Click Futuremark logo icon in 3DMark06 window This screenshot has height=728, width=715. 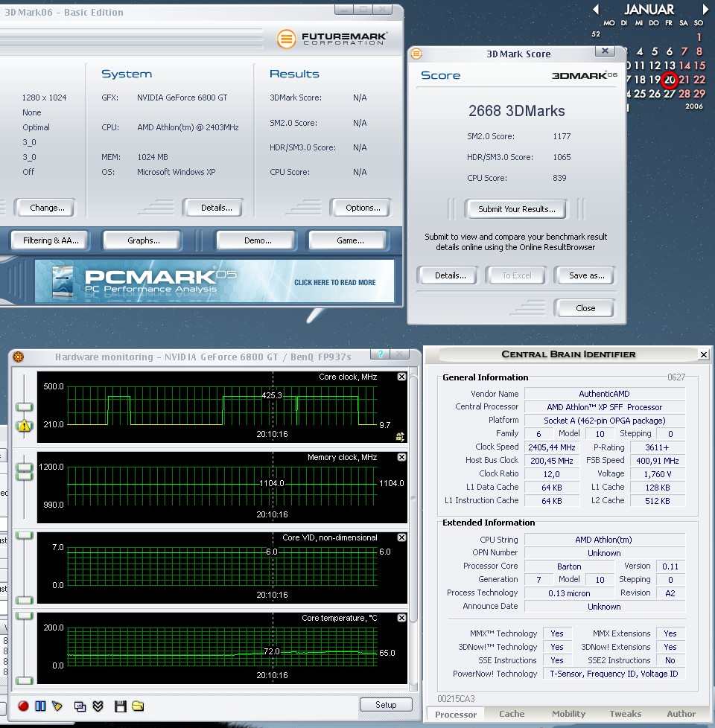[x=286, y=39]
